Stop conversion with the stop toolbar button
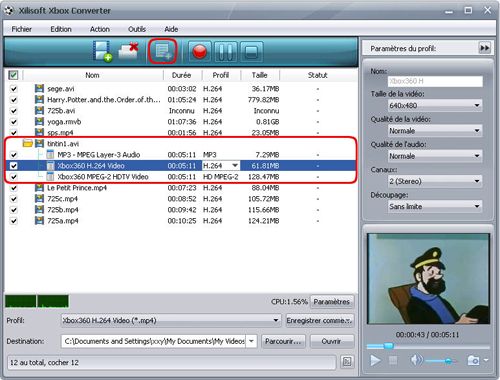Image resolution: width=500 pixels, height=380 pixels. pos(251,52)
